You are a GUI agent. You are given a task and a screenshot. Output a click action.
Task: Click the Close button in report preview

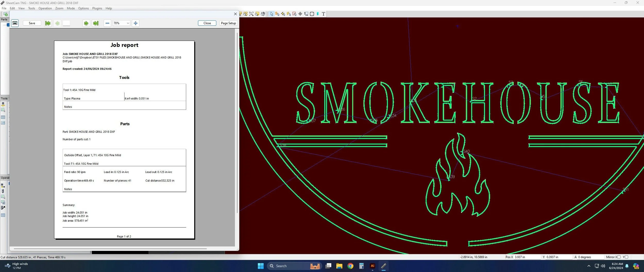pyautogui.click(x=207, y=23)
